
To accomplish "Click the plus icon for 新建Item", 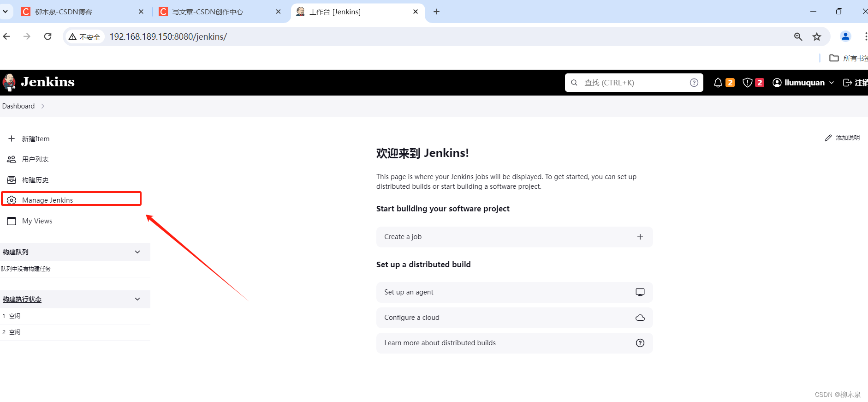I will tap(12, 138).
